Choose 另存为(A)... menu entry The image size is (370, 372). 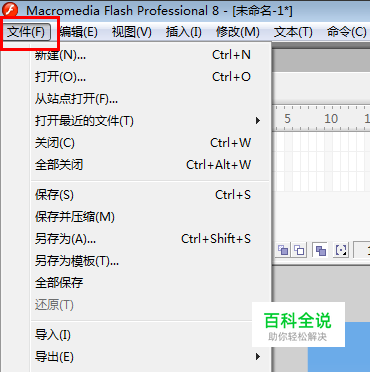[x=150, y=239]
